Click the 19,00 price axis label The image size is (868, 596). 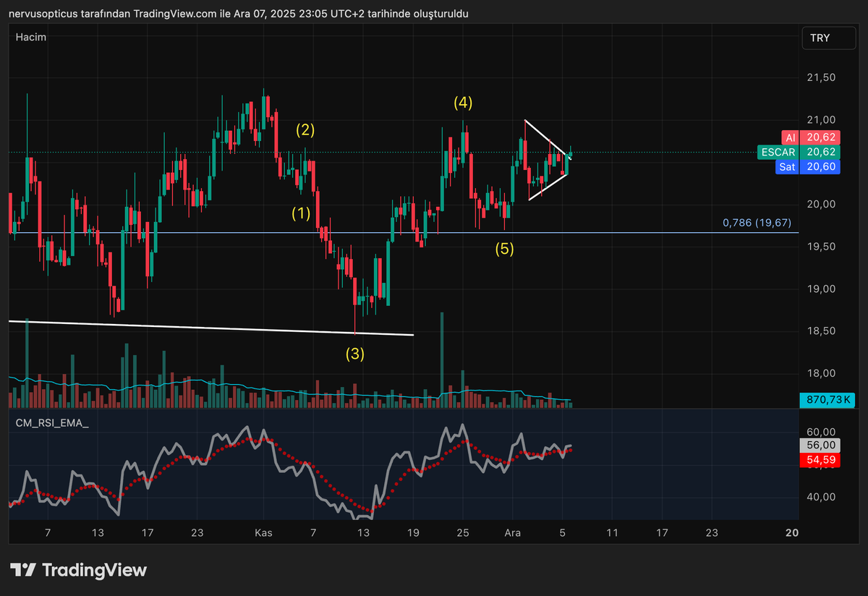tap(821, 289)
